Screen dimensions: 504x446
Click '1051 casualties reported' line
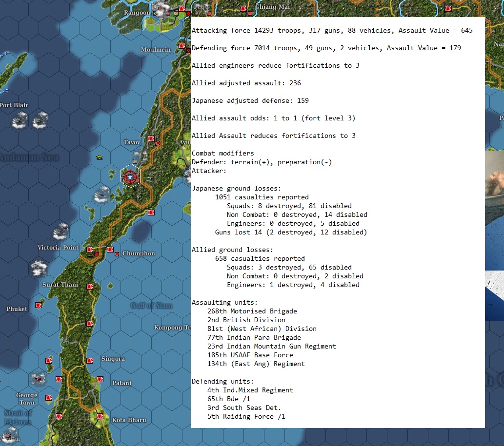[262, 197]
